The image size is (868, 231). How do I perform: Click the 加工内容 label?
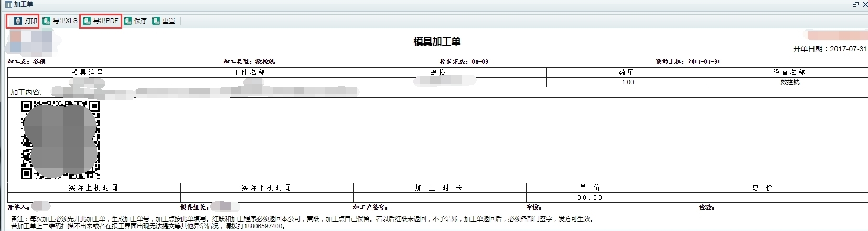[x=25, y=92]
